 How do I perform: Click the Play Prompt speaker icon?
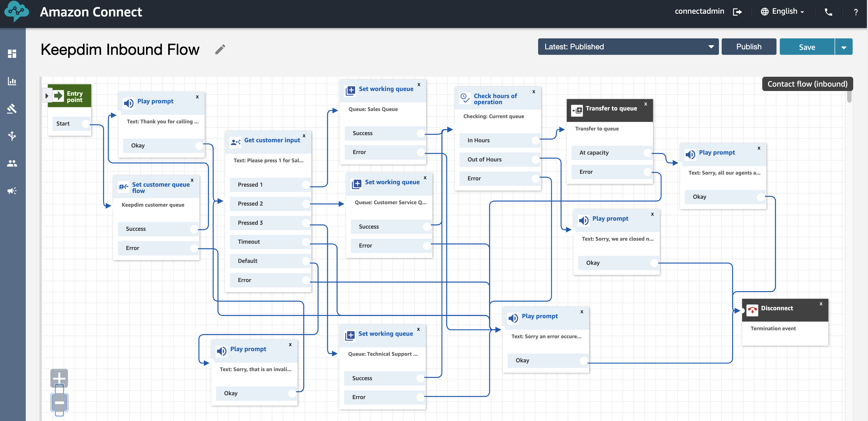point(129,102)
